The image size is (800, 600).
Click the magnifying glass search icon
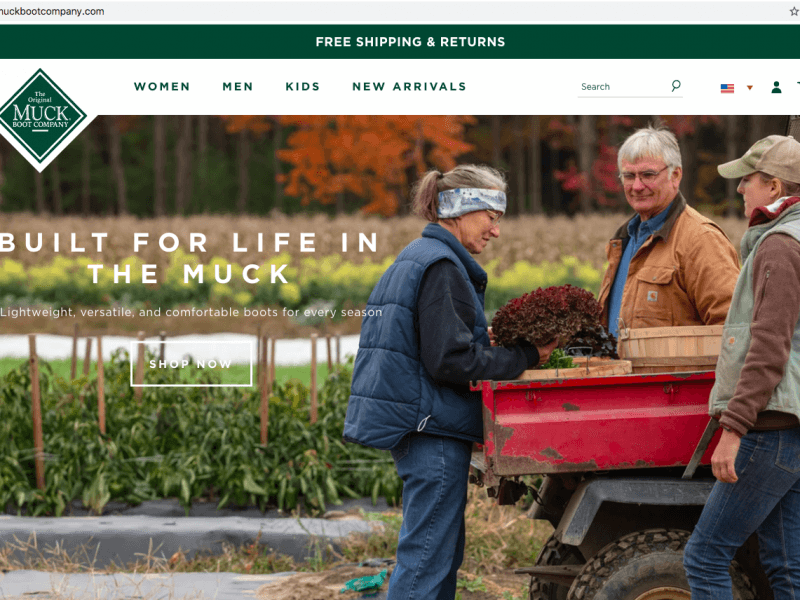tap(676, 86)
